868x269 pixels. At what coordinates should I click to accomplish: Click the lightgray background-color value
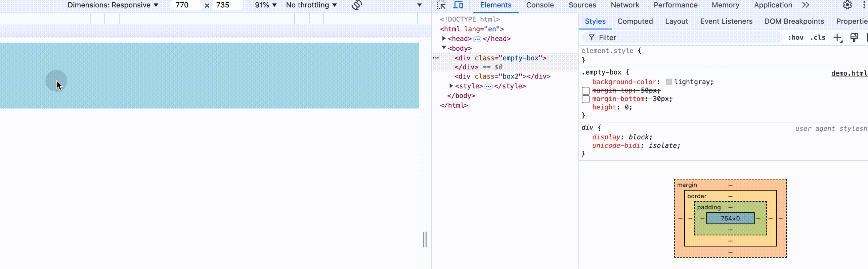[x=692, y=82]
